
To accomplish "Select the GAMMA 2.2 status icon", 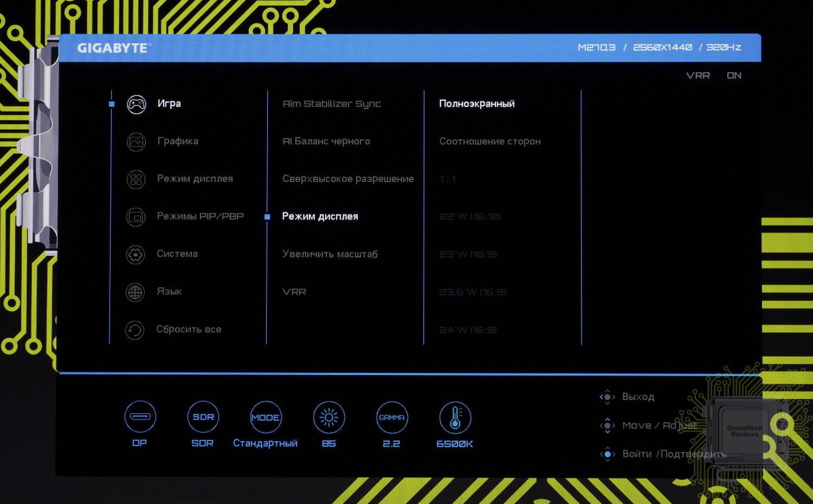I will (x=392, y=417).
